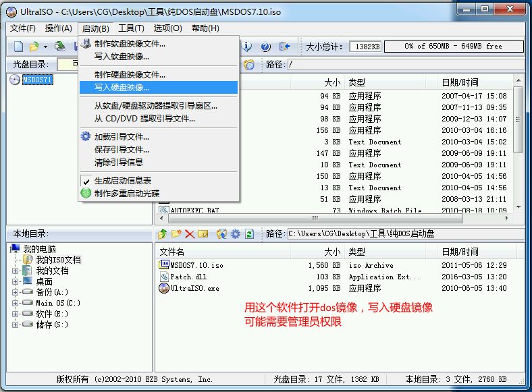Click the blue Help question mark icon

(x=265, y=47)
